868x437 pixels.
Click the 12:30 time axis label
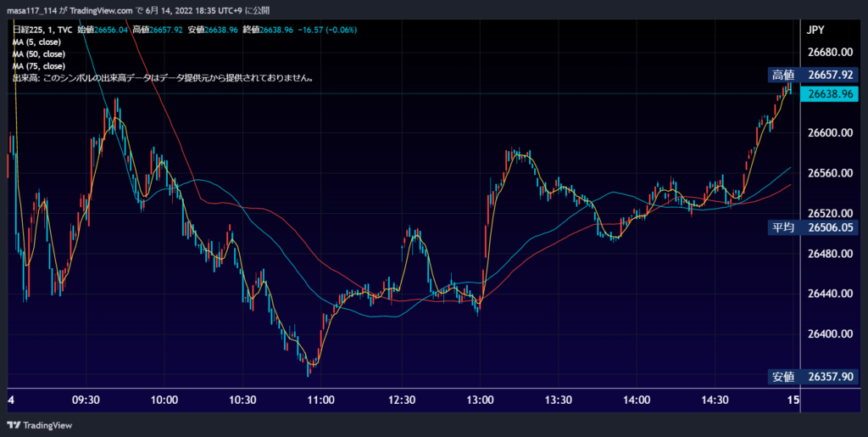tap(401, 400)
